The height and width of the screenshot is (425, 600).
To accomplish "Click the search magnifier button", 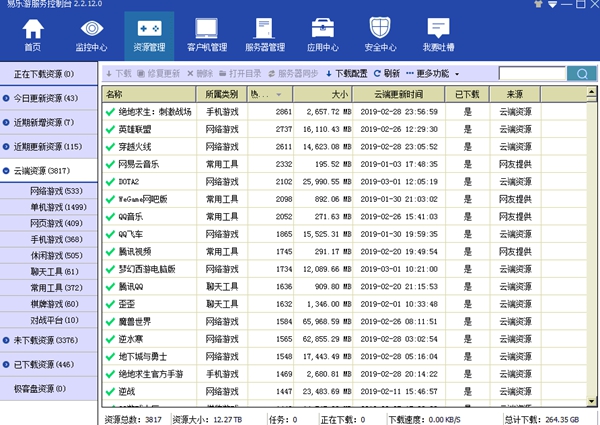I will tap(581, 73).
